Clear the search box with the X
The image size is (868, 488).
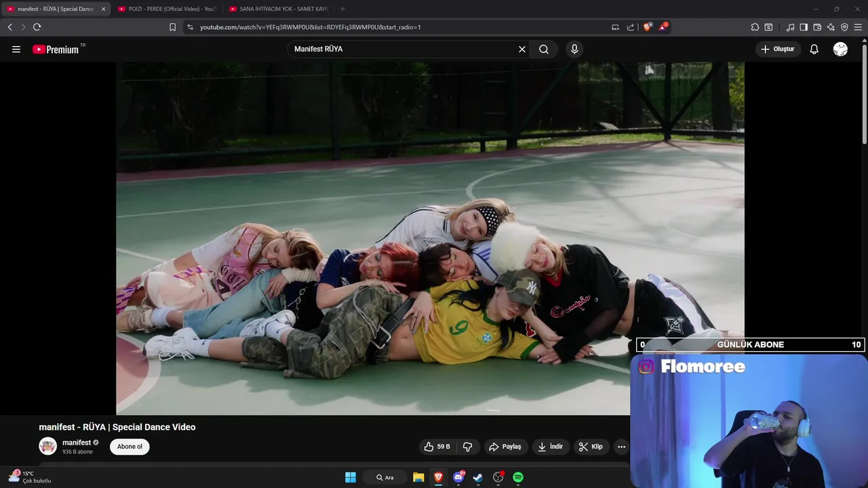coord(522,49)
